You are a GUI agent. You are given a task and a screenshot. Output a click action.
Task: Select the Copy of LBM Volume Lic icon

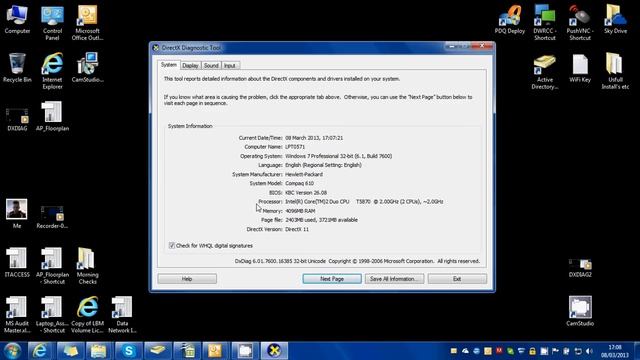[x=87, y=315]
